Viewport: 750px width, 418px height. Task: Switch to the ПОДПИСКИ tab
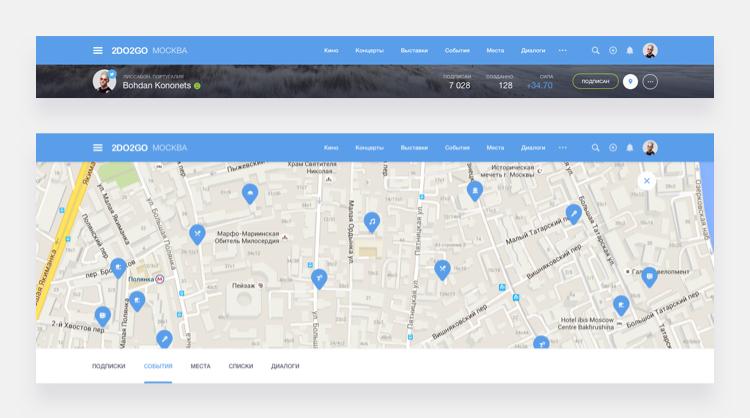click(x=109, y=366)
